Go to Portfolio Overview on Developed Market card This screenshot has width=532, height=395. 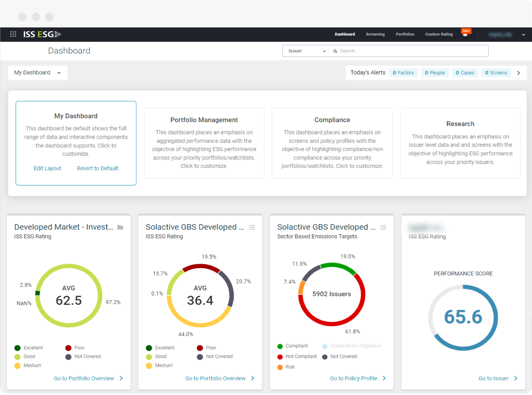[84, 378]
